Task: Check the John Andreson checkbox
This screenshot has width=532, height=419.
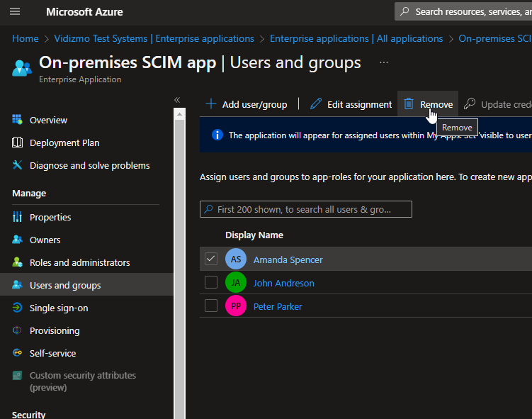Action: click(211, 283)
